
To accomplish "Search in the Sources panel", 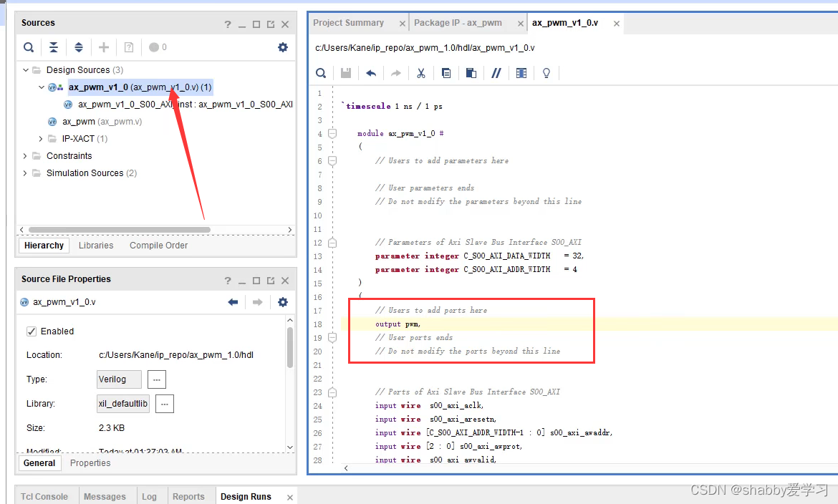I will pos(29,47).
